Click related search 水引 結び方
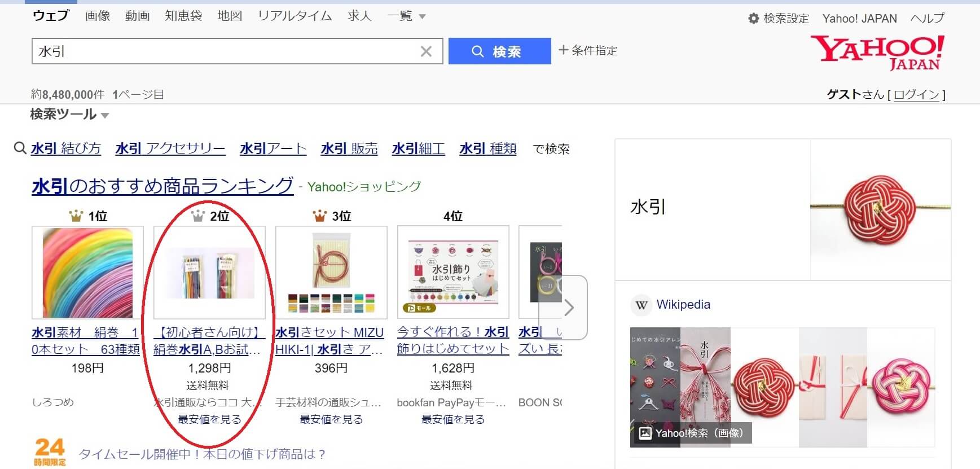 click(x=66, y=148)
